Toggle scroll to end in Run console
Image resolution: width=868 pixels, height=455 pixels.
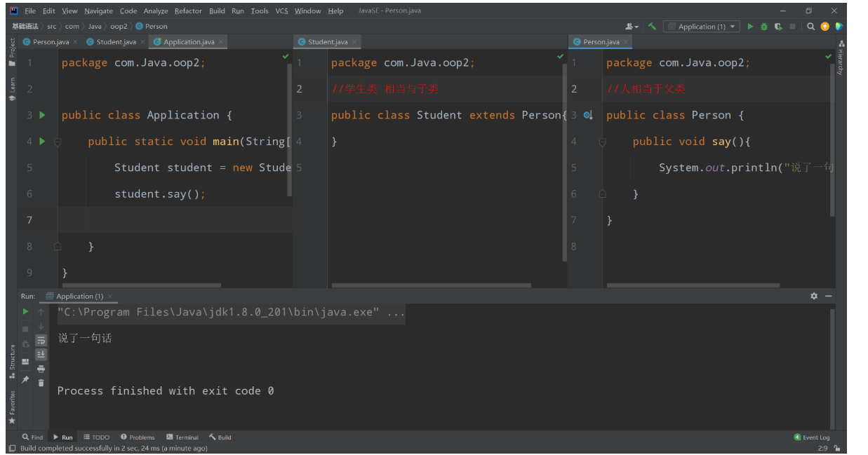41,355
